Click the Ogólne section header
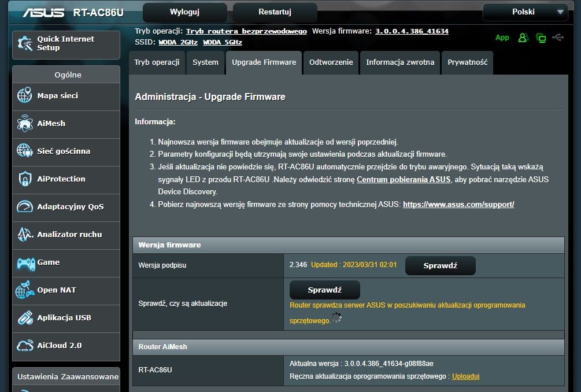The image size is (581, 392). pos(68,75)
